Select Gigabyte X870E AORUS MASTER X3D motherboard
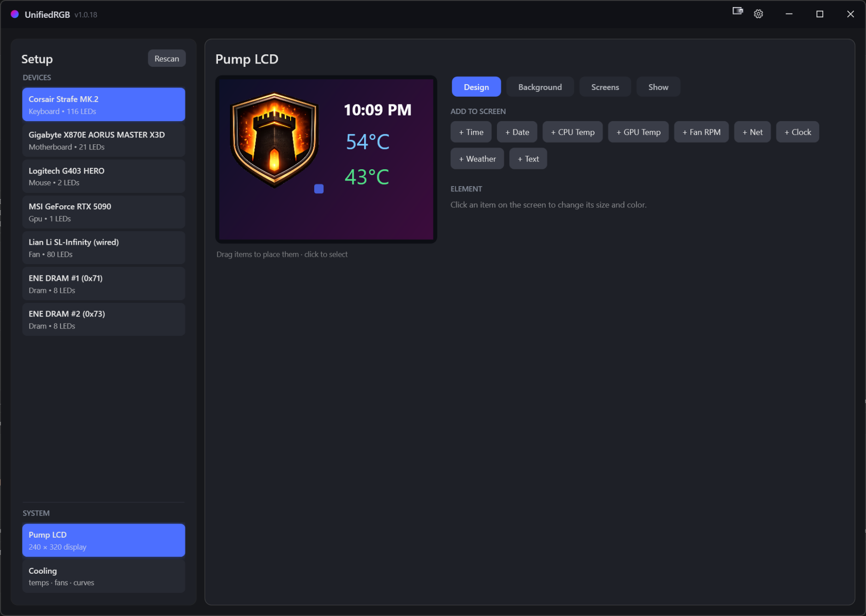Image resolution: width=866 pixels, height=616 pixels. pos(103,140)
